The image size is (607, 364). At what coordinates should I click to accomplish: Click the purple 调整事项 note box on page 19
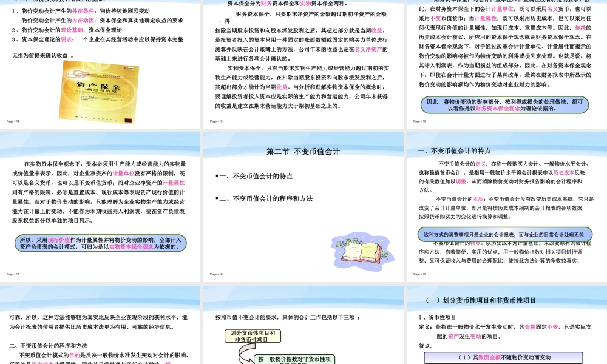[504, 234]
